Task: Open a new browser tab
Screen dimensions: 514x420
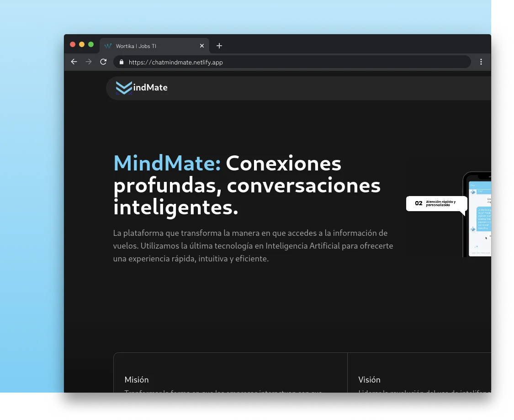Action: point(219,46)
